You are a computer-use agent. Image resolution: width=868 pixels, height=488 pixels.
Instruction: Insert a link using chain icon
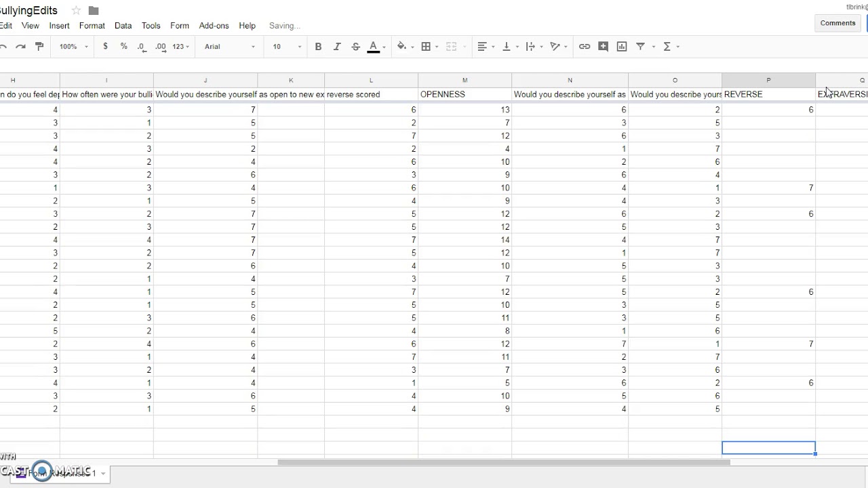point(585,47)
